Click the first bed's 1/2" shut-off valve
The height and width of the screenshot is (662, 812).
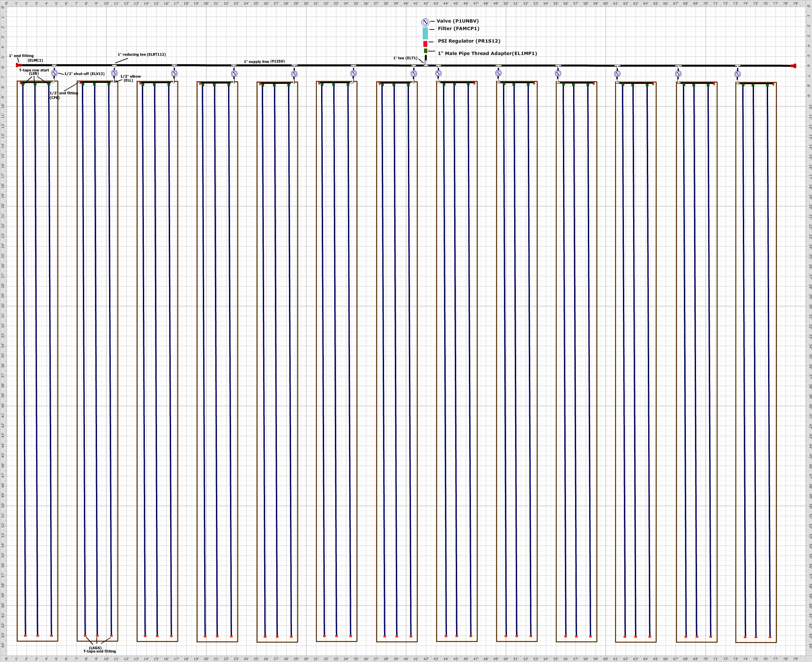[54, 73]
